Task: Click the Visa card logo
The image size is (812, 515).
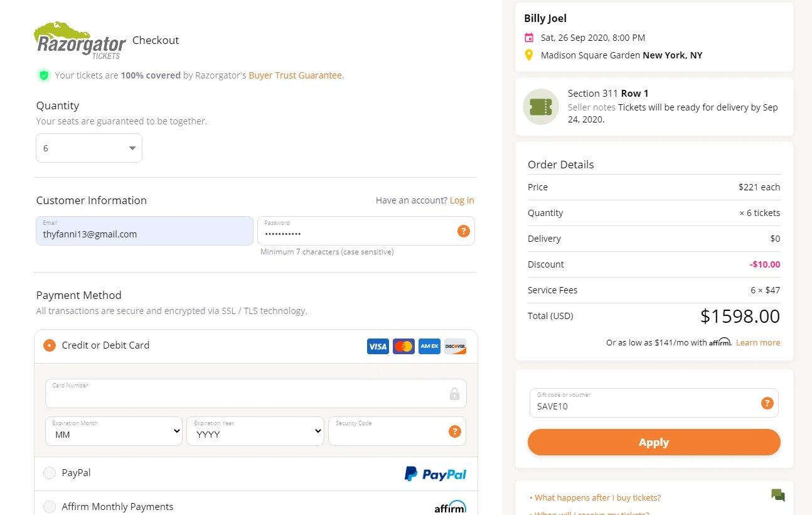Action: coord(378,346)
